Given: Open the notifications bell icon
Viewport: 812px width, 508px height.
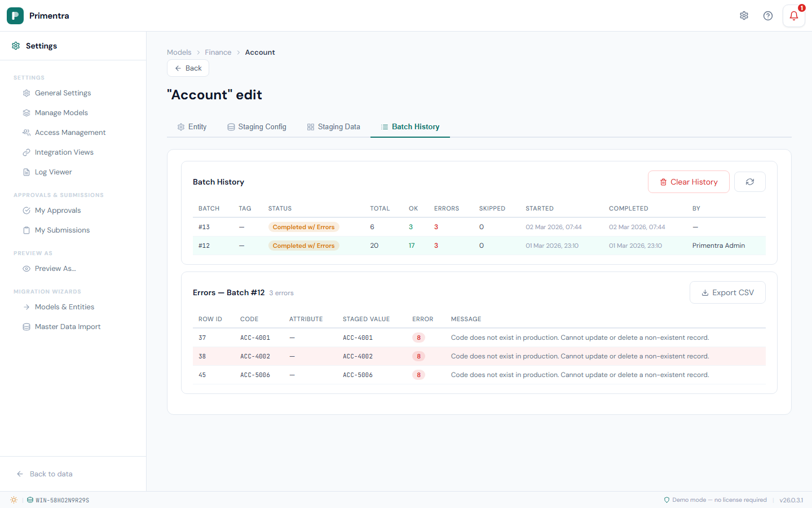Looking at the screenshot, I should click(x=793, y=16).
